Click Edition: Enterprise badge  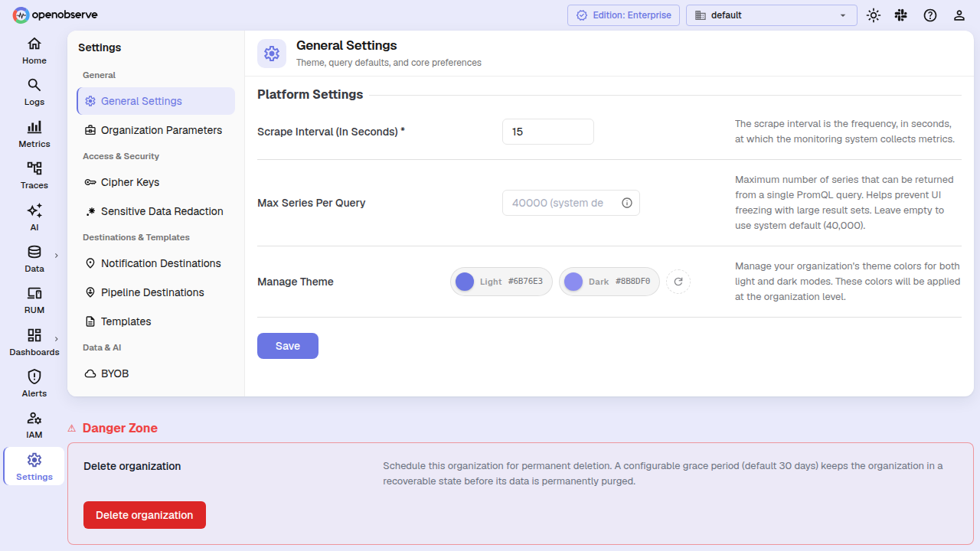point(623,15)
